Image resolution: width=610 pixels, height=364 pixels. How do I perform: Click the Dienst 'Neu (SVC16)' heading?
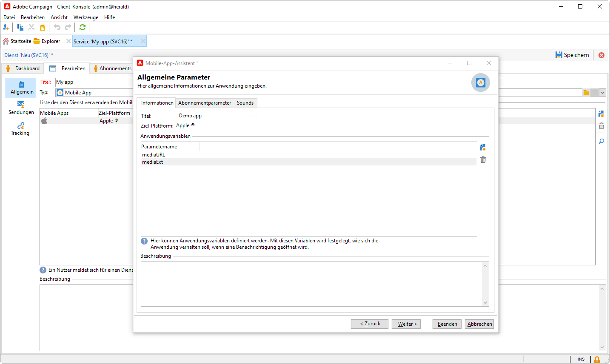tap(29, 55)
